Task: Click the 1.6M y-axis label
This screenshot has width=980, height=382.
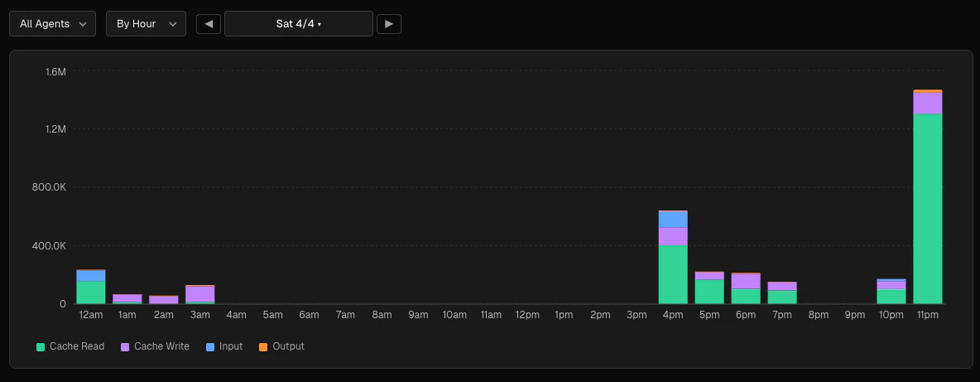Action: (55, 71)
